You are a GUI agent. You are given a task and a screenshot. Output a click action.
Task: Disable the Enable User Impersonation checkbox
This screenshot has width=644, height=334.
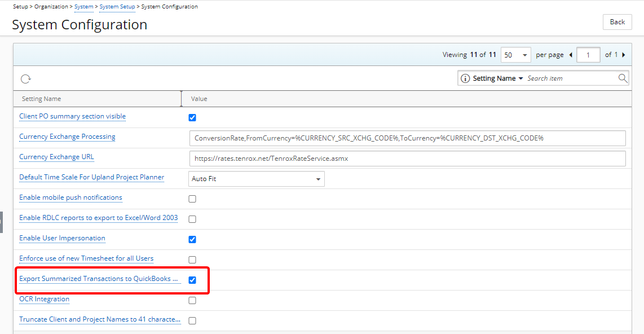pyautogui.click(x=192, y=239)
